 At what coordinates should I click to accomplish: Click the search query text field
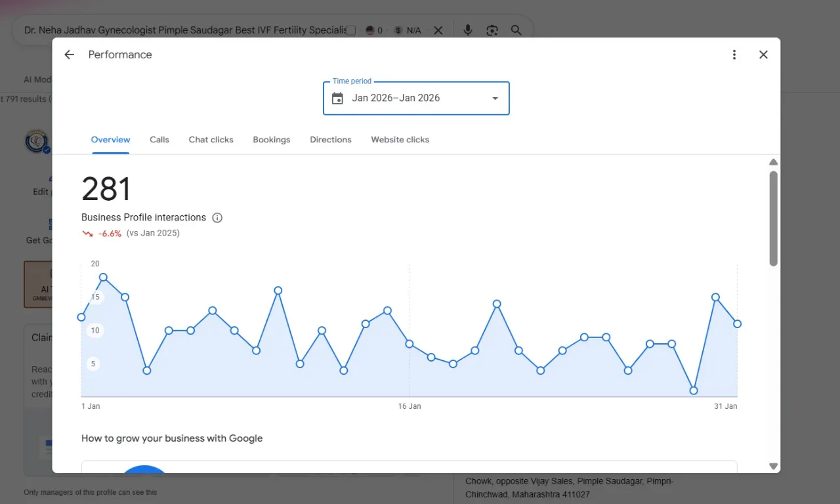(x=185, y=30)
